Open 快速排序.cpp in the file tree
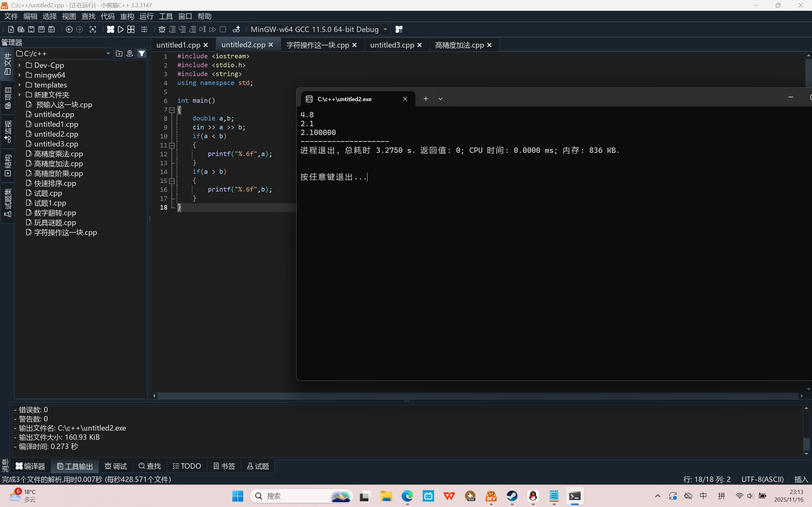This screenshot has width=812, height=507. [55, 183]
